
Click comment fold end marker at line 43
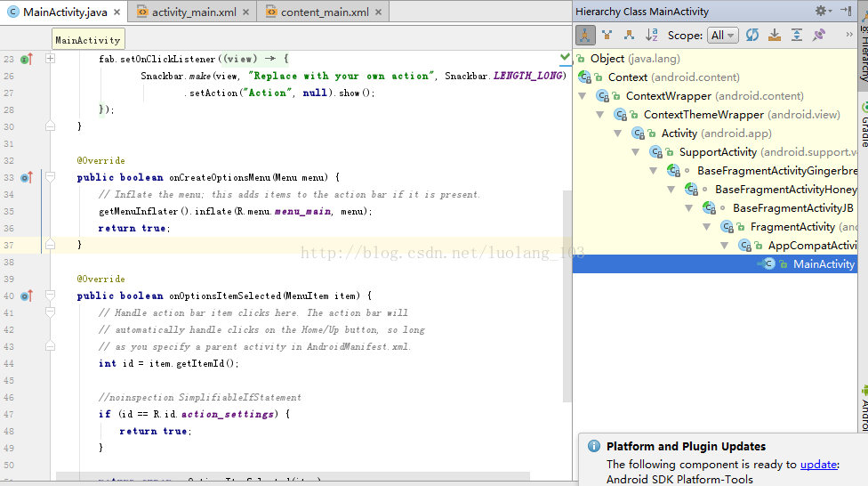pyautogui.click(x=50, y=346)
